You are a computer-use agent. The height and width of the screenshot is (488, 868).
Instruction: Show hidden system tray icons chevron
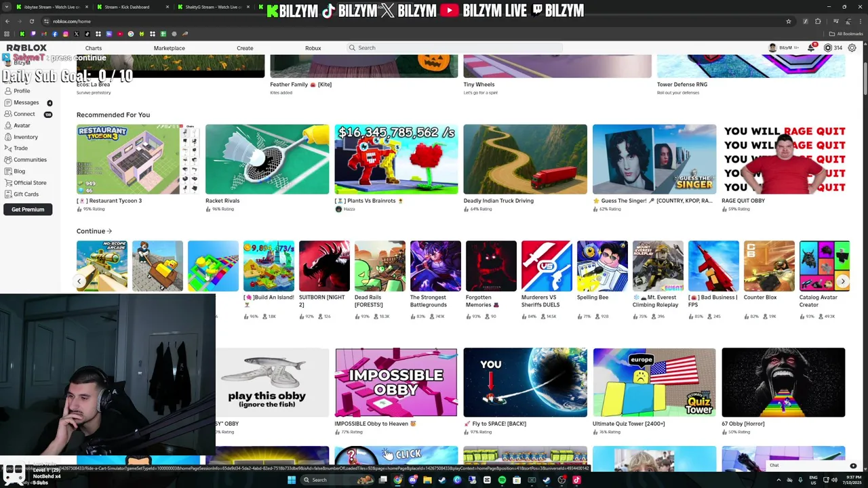(778, 480)
